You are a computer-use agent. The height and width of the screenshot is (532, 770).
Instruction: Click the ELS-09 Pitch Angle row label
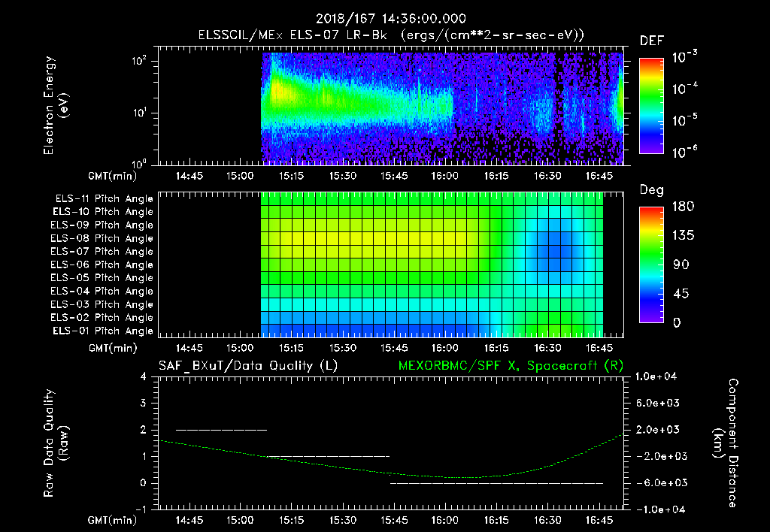coord(102,225)
